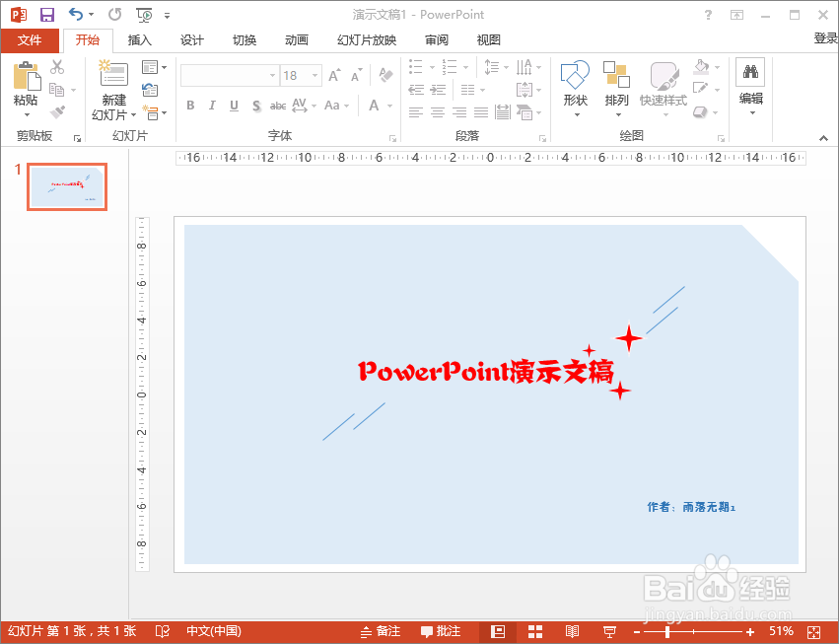Image resolution: width=839 pixels, height=644 pixels.
Task: Select slide 1 thumbnail
Action: pyautogui.click(x=67, y=186)
